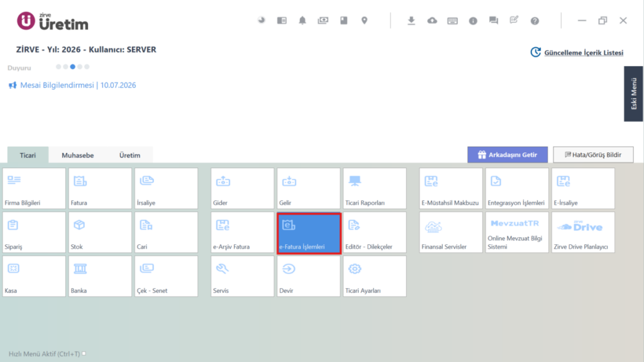Click the book icon in toolbar
Image resolution: width=644 pixels, height=362 pixels.
[344, 21]
